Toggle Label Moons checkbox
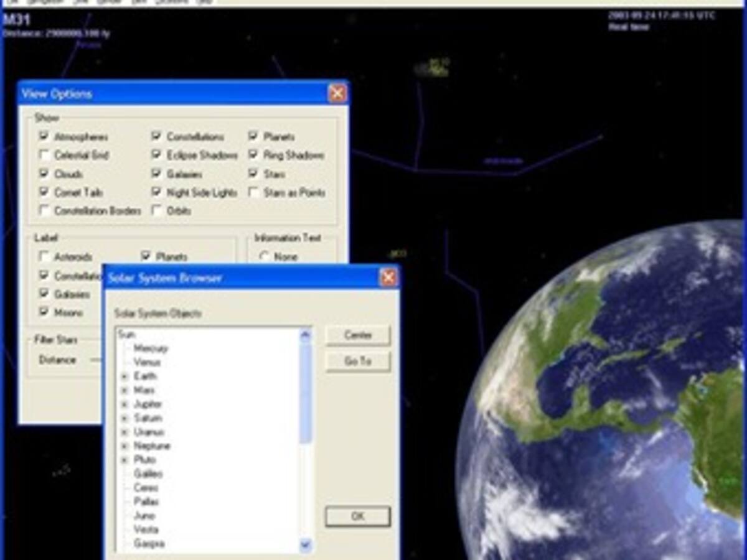Screen dimensions: 747x560 click(x=44, y=312)
